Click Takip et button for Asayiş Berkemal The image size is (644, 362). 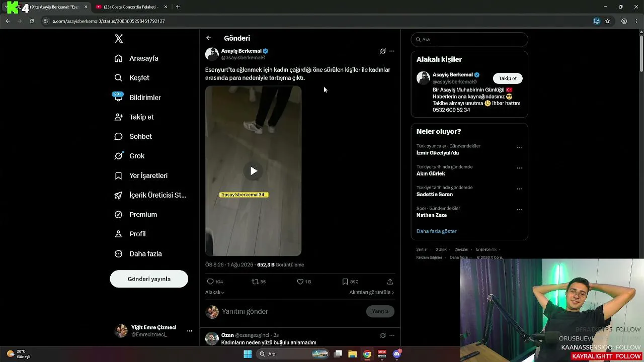tap(508, 78)
